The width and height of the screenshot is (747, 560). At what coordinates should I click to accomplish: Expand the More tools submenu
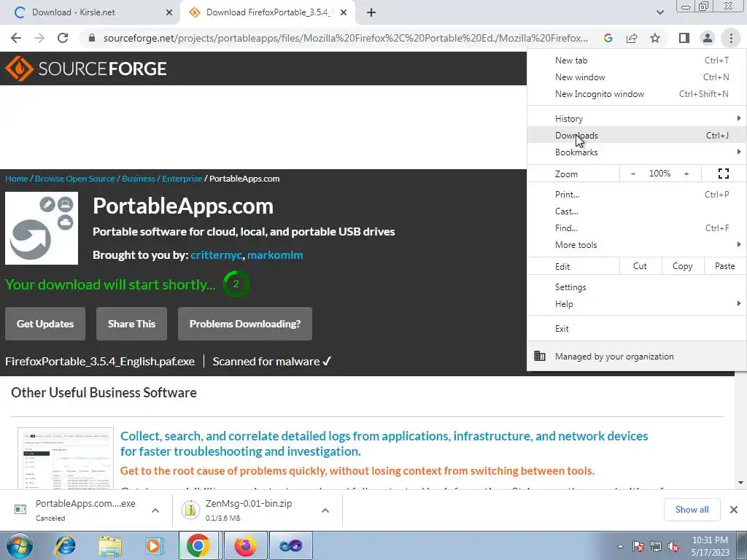point(637,245)
